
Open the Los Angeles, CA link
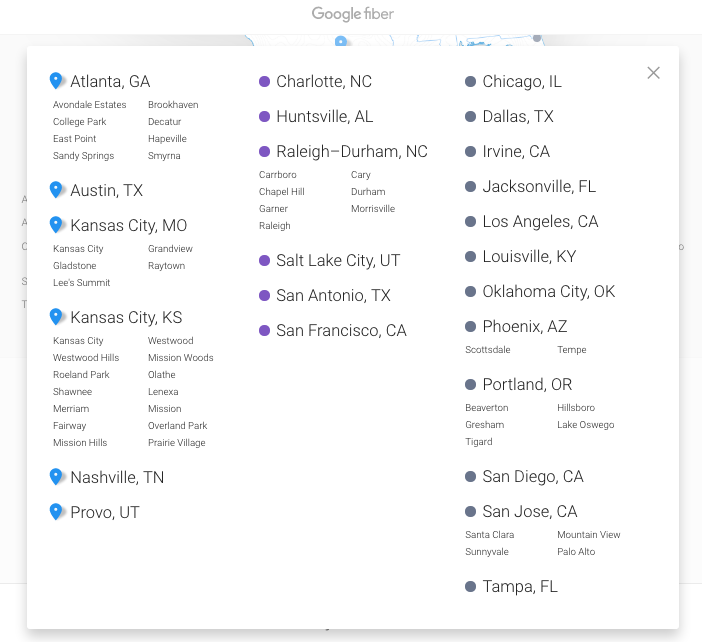coord(540,222)
